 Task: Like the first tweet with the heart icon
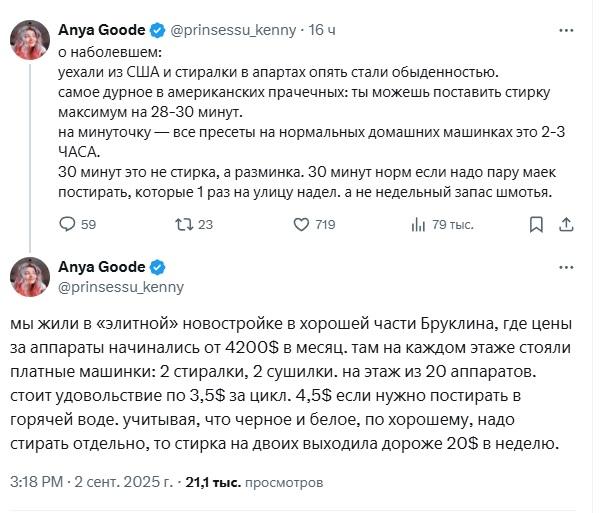[297, 225]
